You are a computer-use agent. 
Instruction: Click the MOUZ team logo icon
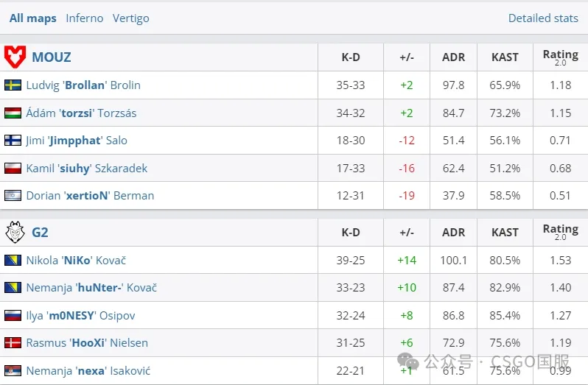click(x=15, y=57)
